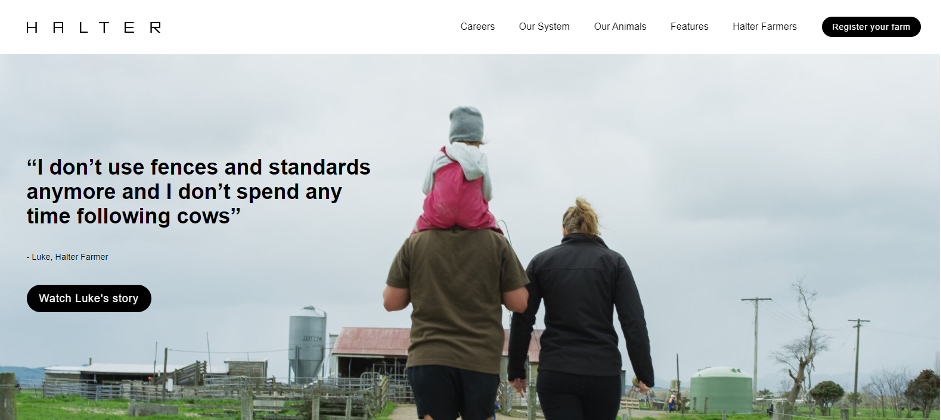Click the fences and standards quote heading
Screen dimensions: 941x420
point(199,191)
